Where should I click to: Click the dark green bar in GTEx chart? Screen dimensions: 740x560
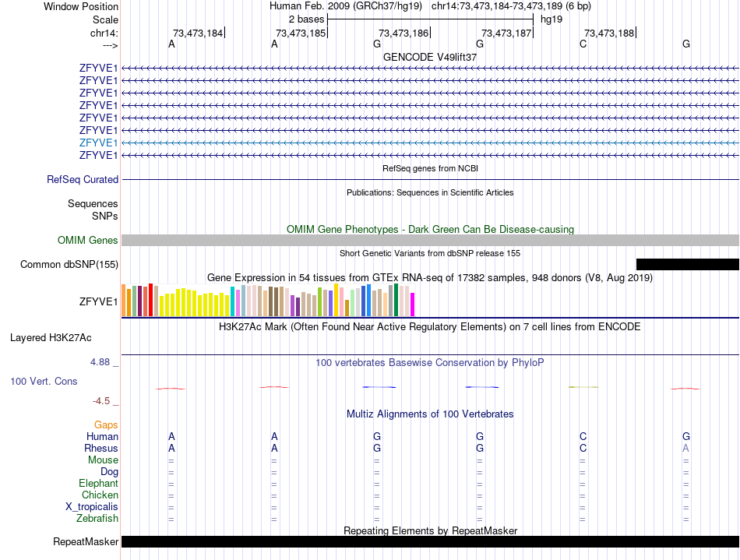[396, 300]
